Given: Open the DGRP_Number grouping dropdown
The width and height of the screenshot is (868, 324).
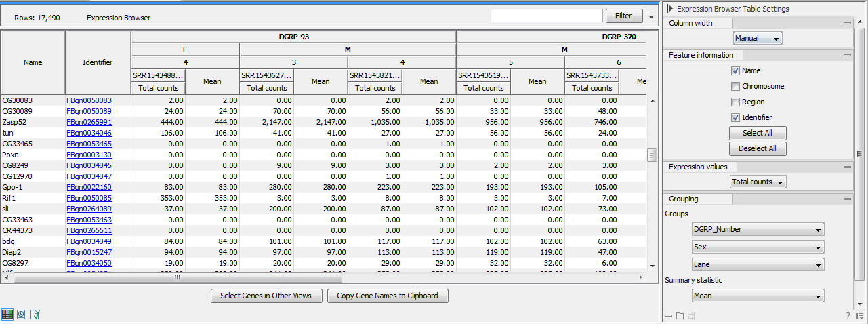Looking at the screenshot, I should [758, 229].
